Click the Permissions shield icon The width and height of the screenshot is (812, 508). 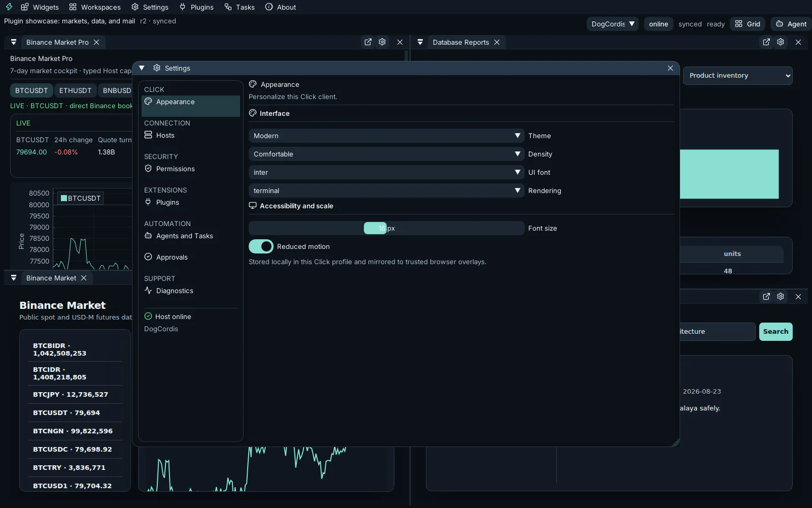(x=148, y=169)
